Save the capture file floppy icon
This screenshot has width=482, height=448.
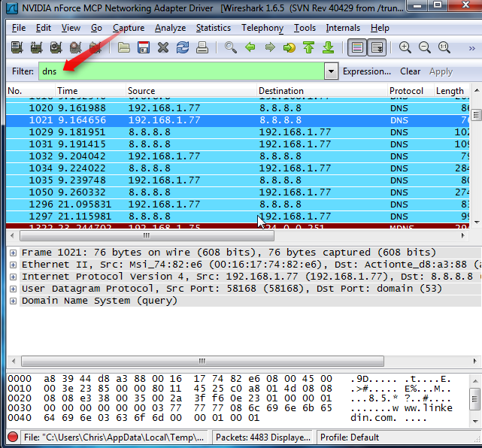pos(144,47)
